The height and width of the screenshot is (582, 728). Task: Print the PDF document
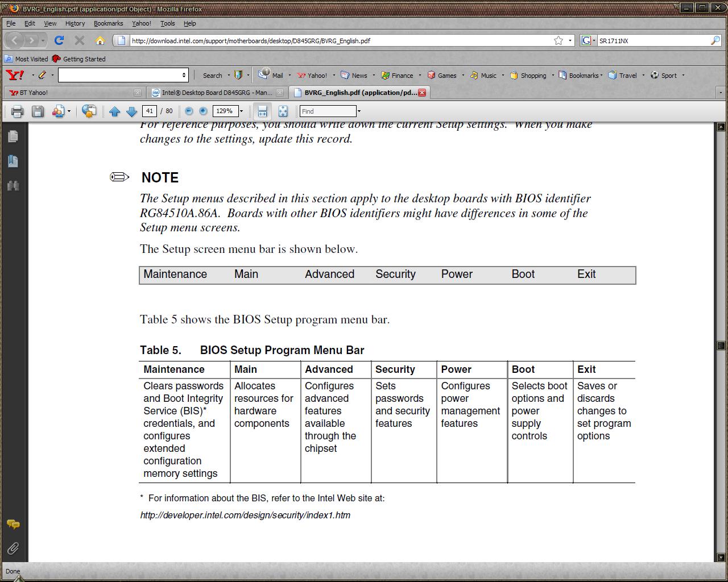coord(17,111)
